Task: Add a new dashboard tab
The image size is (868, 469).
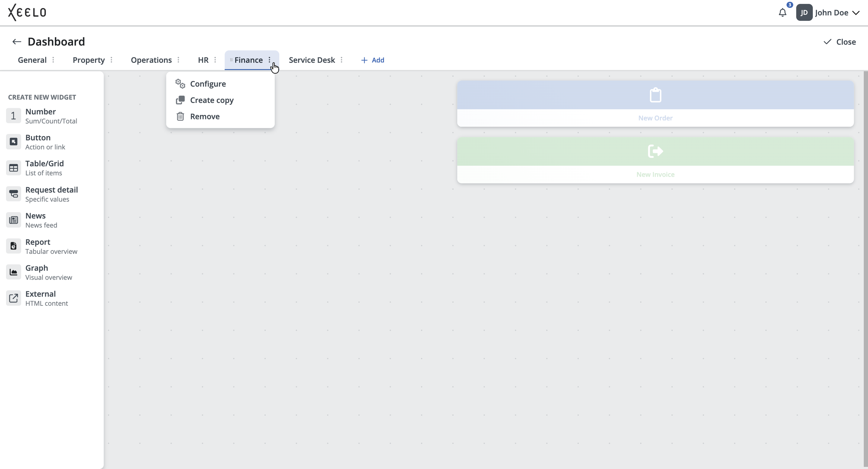Action: tap(372, 60)
